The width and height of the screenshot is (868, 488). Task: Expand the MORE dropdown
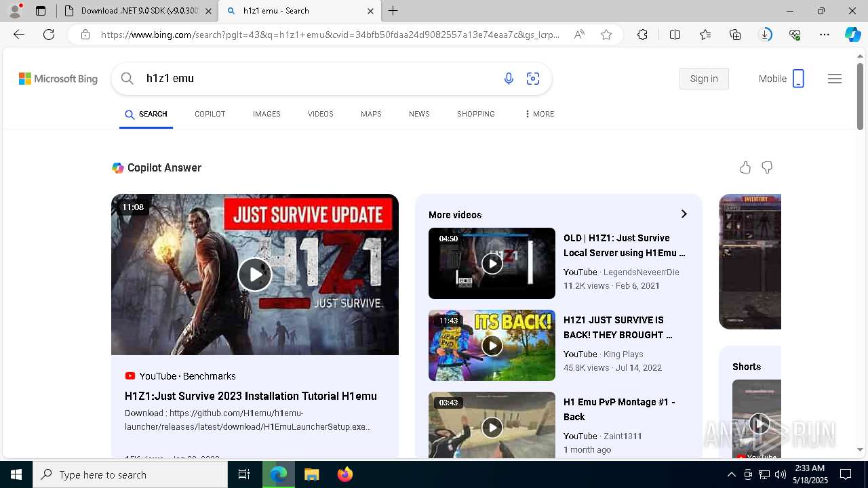click(539, 114)
